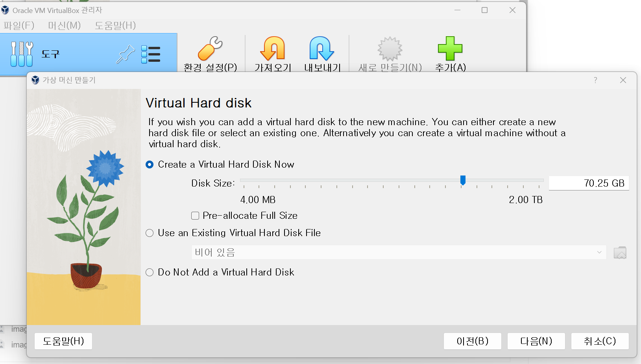641x364 pixels.
Task: Click the Preferences wrench icon
Action: [x=210, y=49]
